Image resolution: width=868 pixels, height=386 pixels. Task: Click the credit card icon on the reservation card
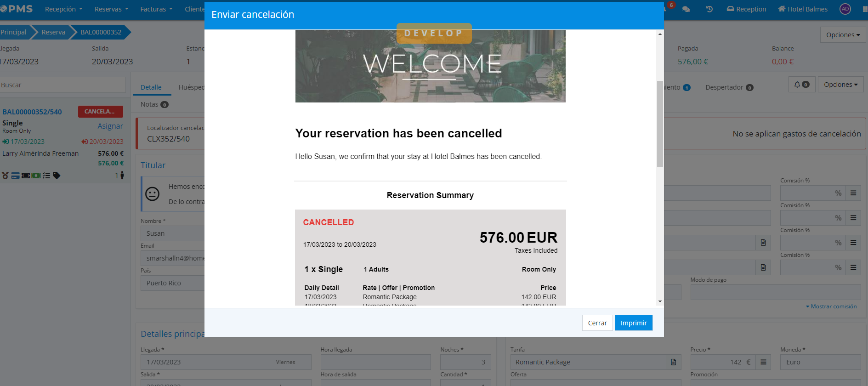16,176
